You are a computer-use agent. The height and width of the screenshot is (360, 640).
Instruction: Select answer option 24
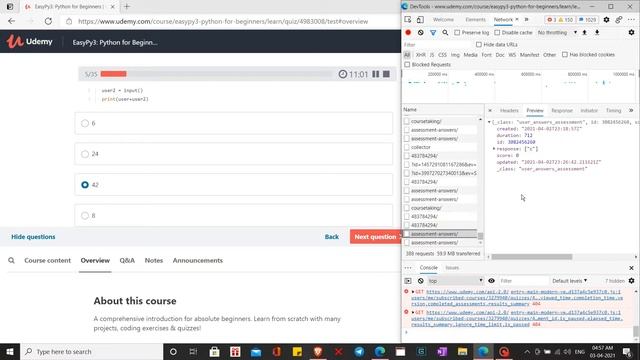(x=234, y=154)
